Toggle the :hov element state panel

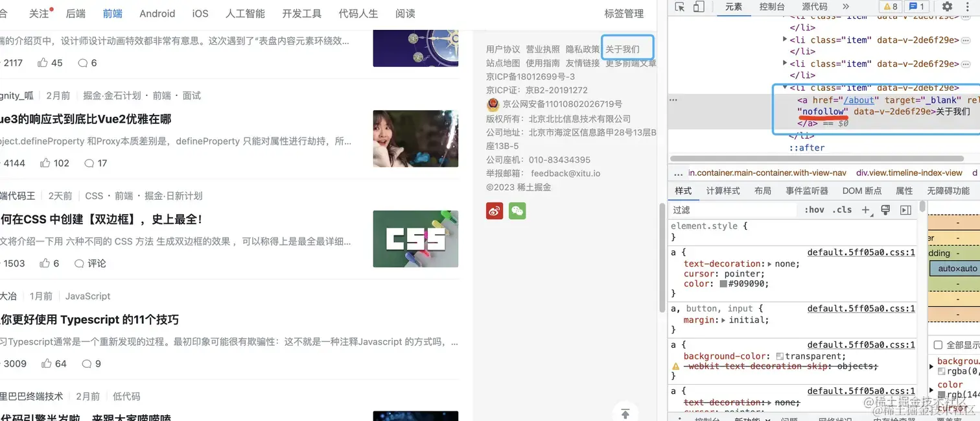(814, 210)
